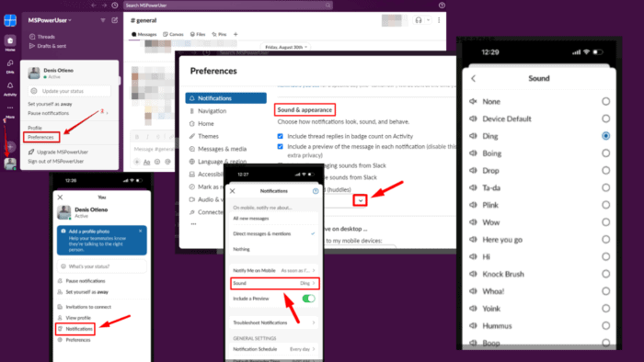Click Set yourself as away in desktop menu
This screenshot has height=362, width=644.
(x=50, y=104)
